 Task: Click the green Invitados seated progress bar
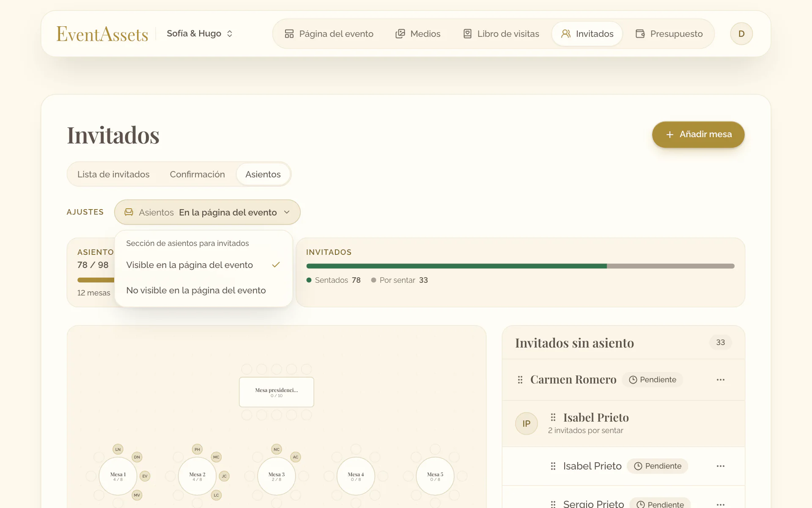tap(457, 266)
